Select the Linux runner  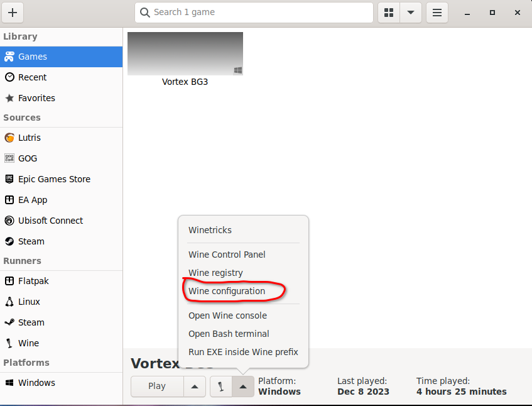pos(61,302)
